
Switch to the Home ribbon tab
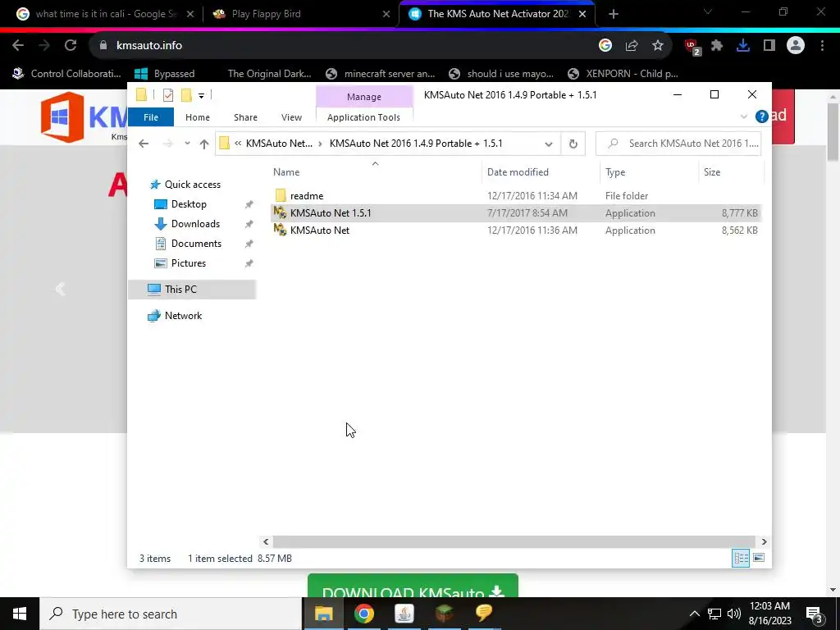197,117
